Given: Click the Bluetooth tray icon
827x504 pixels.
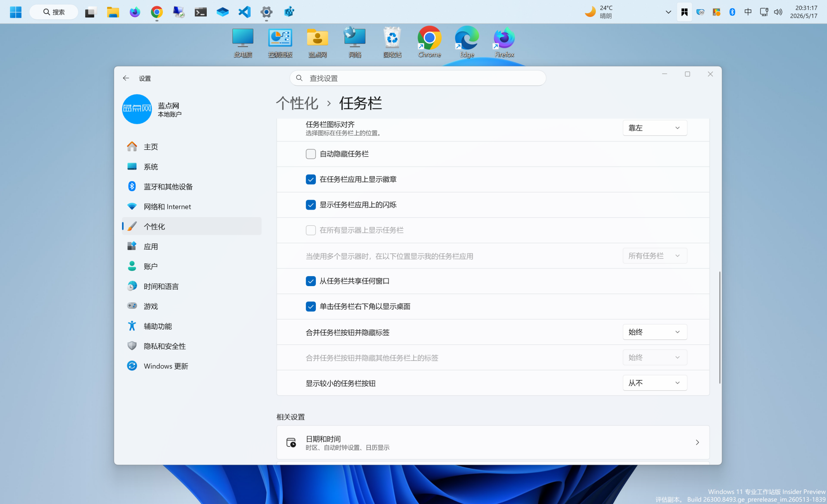Looking at the screenshot, I should coord(732,12).
